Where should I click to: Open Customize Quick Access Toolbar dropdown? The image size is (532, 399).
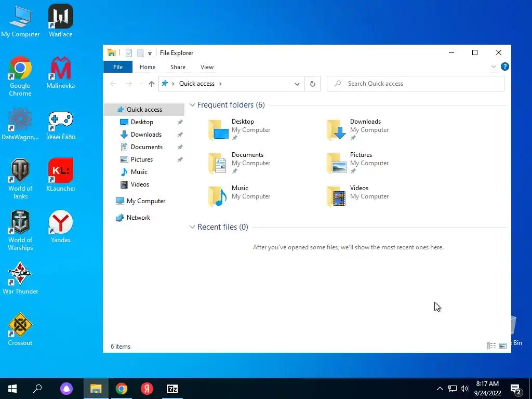pyautogui.click(x=150, y=54)
